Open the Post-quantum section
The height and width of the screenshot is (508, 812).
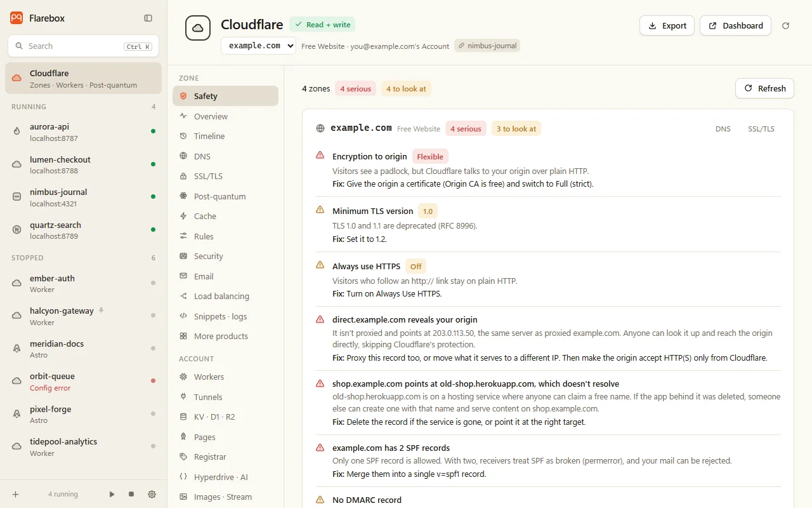[225, 196]
